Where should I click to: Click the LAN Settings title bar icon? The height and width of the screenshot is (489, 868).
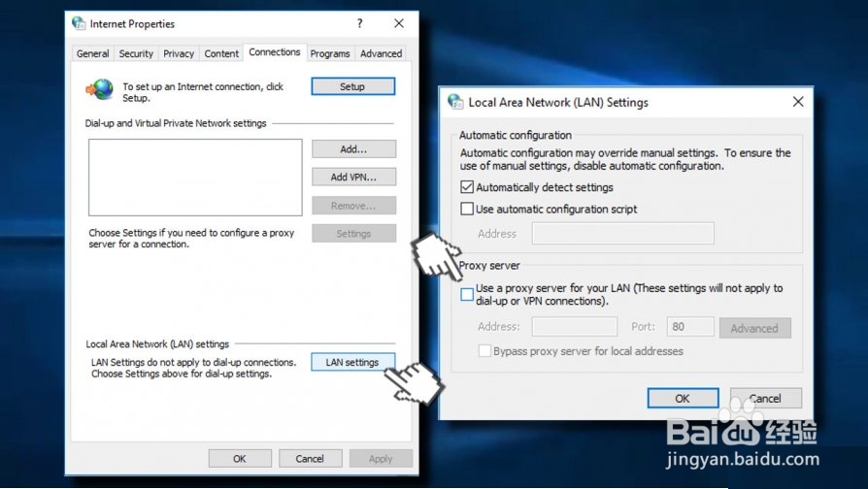click(455, 102)
